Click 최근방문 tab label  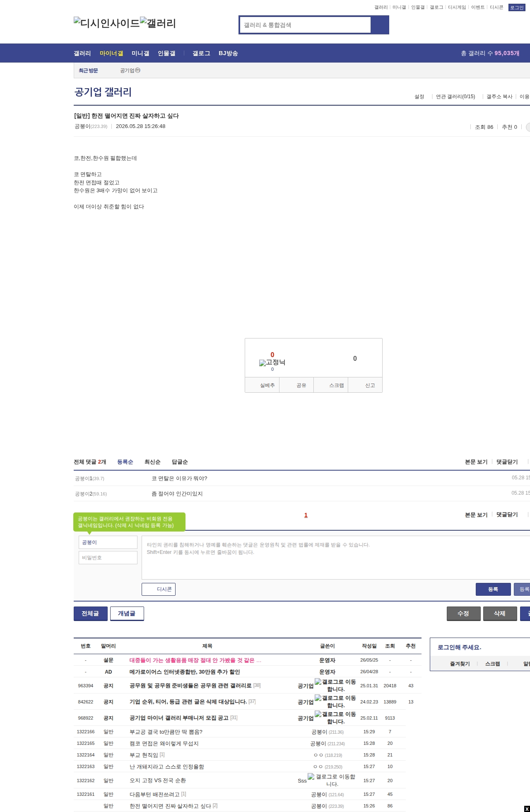coord(88,71)
